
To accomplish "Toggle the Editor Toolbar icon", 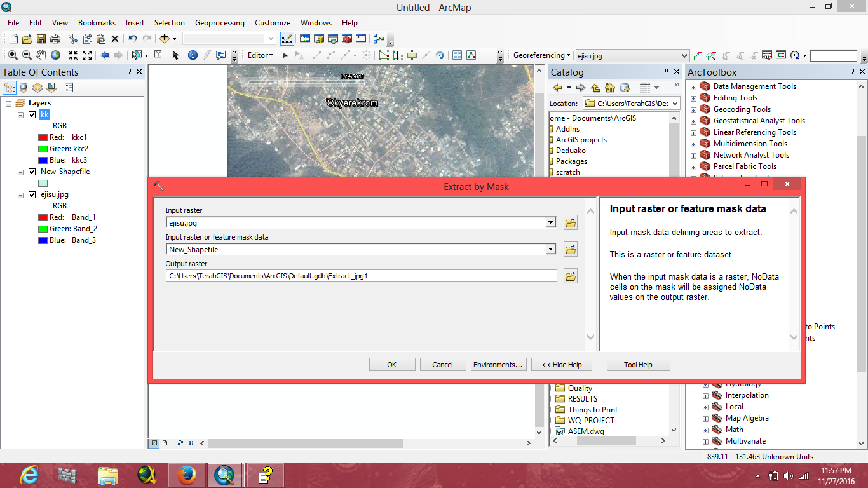I will (287, 39).
